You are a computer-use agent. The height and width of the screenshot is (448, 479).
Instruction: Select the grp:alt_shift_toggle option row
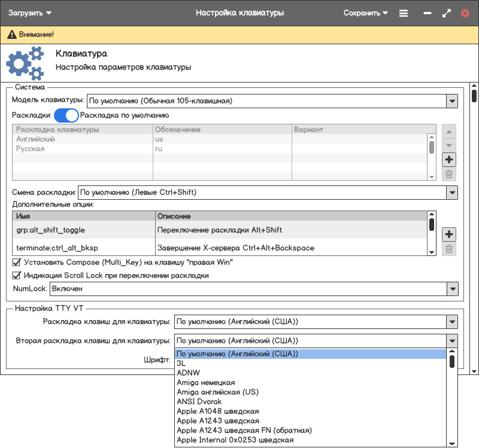(83, 230)
